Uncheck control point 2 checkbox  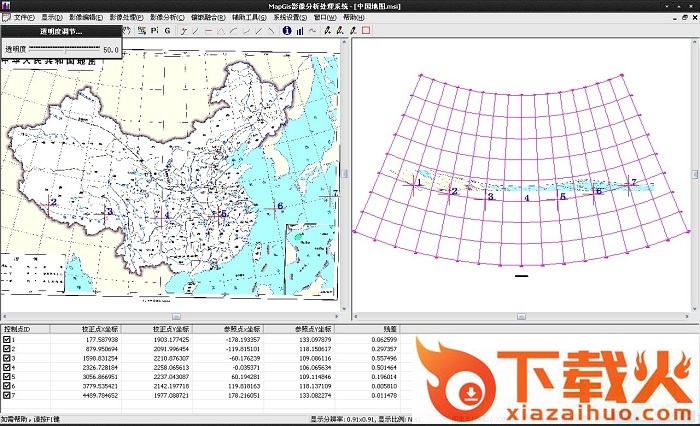pyautogui.click(x=6, y=349)
